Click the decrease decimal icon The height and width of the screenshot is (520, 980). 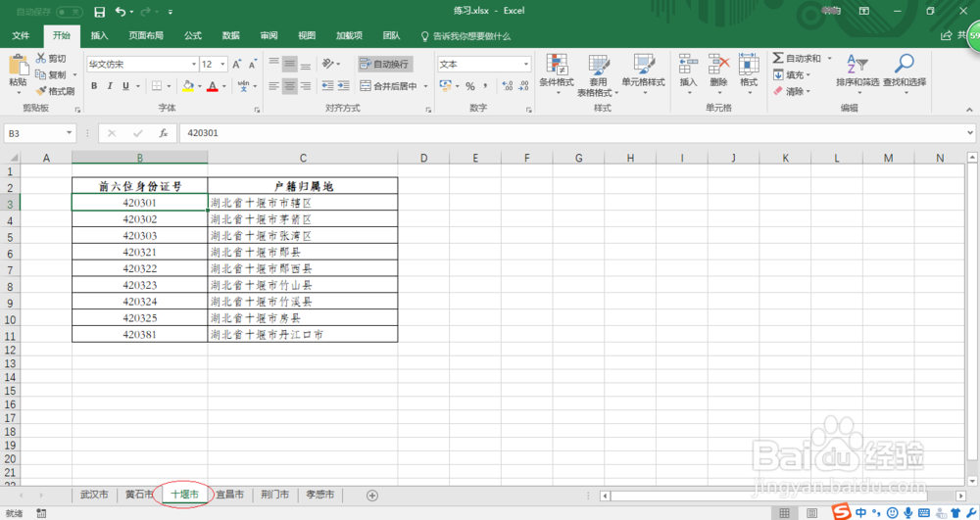tap(523, 86)
